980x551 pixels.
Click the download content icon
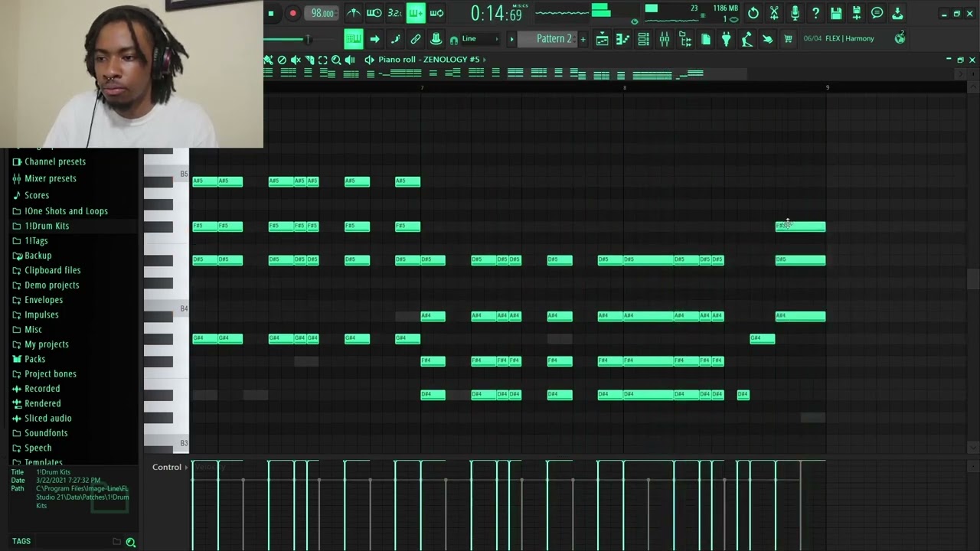(x=897, y=13)
